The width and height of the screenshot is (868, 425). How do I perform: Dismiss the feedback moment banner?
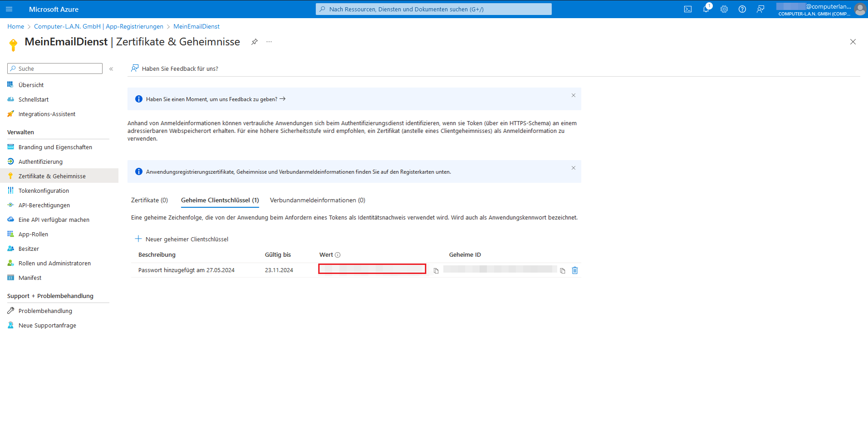(x=573, y=95)
